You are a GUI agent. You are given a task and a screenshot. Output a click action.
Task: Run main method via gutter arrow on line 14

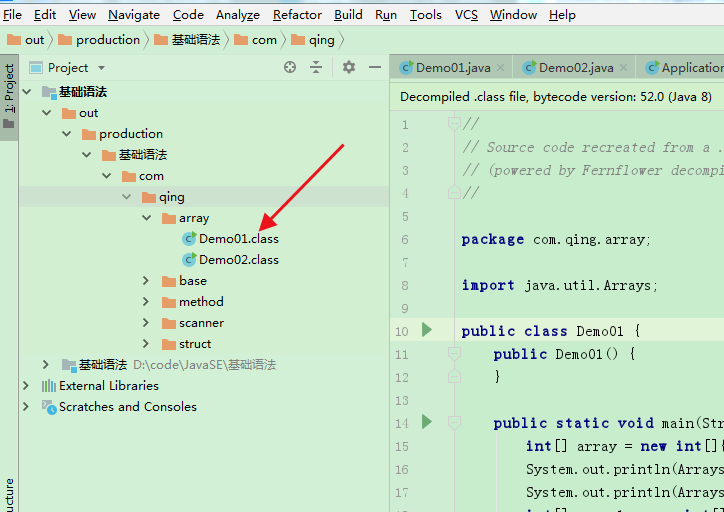tap(427, 422)
